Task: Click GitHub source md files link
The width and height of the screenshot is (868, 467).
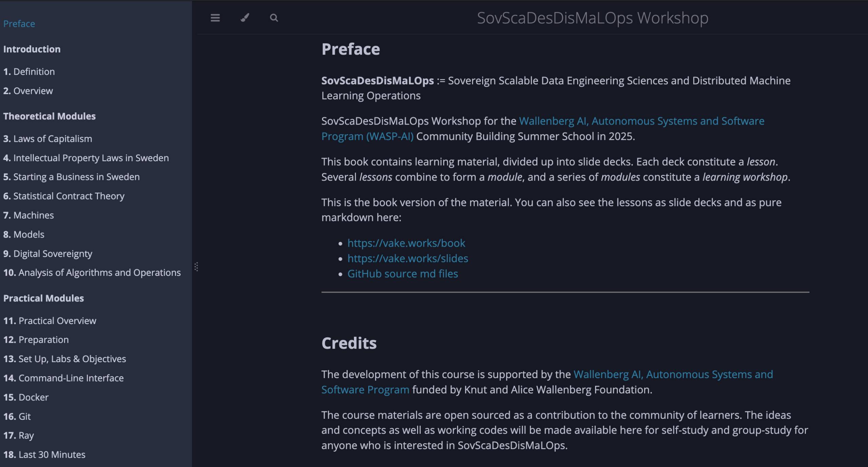Action: [x=402, y=274]
